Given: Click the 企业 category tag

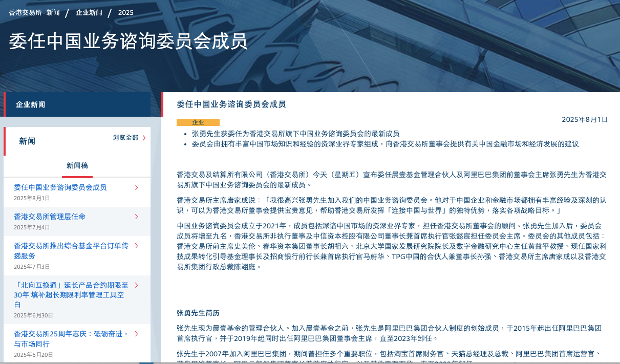Looking at the screenshot, I should (198, 122).
